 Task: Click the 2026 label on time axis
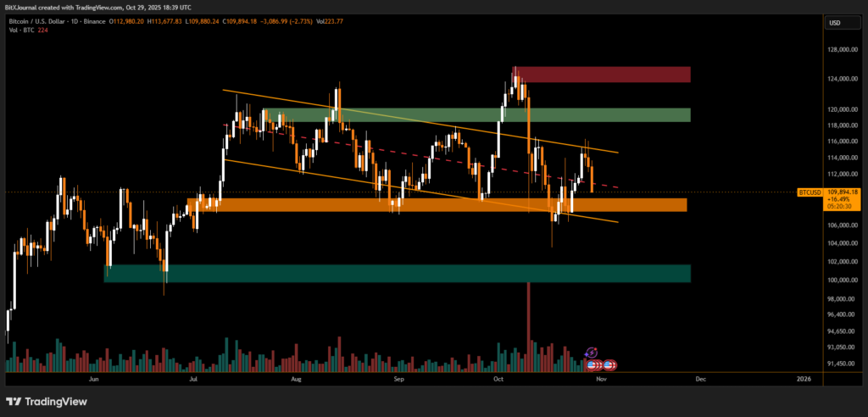tap(804, 381)
